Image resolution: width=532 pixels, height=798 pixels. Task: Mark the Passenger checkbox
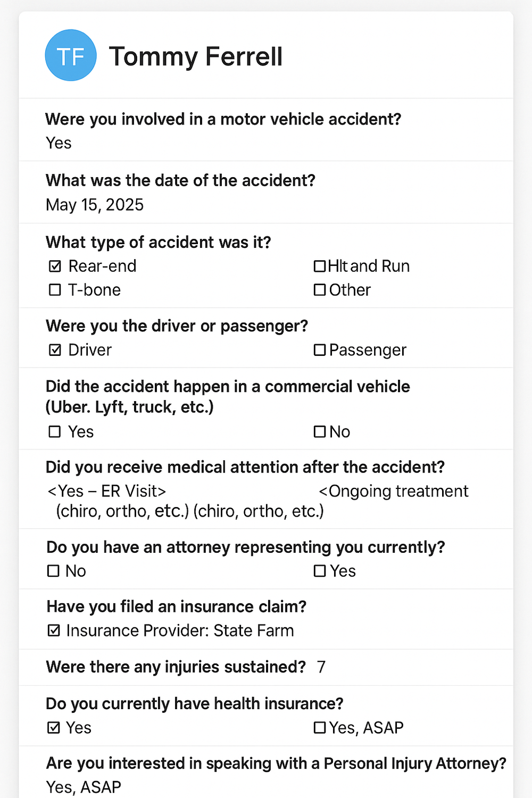[319, 350]
